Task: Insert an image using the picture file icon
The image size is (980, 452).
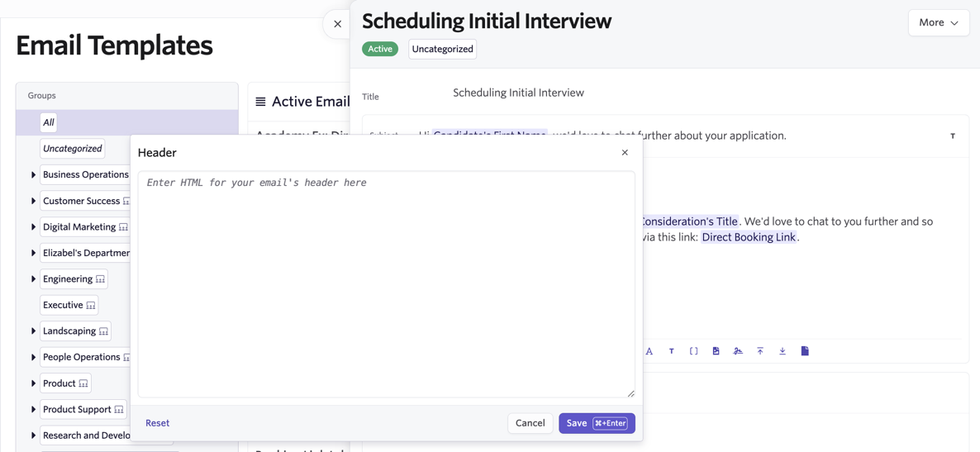Action: 716,351
